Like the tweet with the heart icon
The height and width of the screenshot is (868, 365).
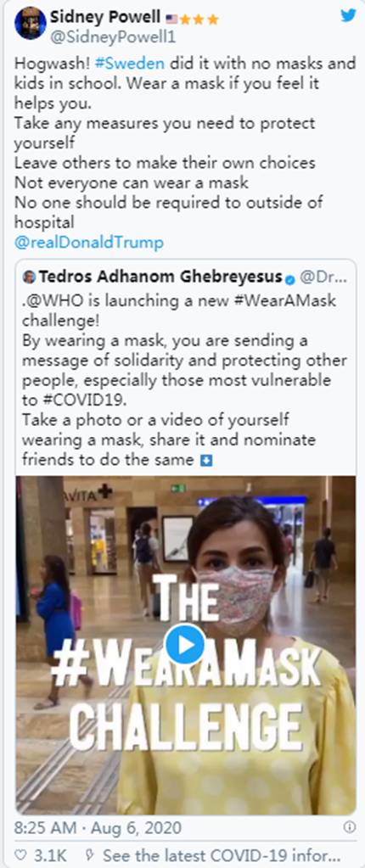pos(20,854)
